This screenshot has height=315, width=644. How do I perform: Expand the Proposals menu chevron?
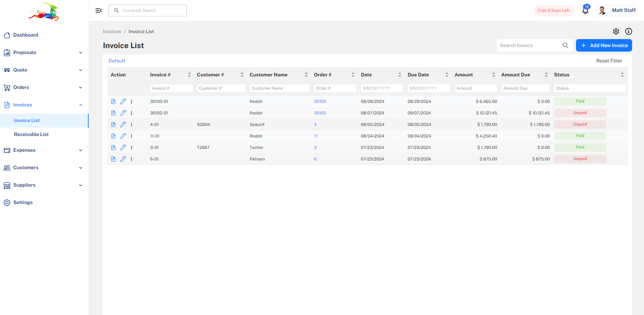tap(81, 53)
